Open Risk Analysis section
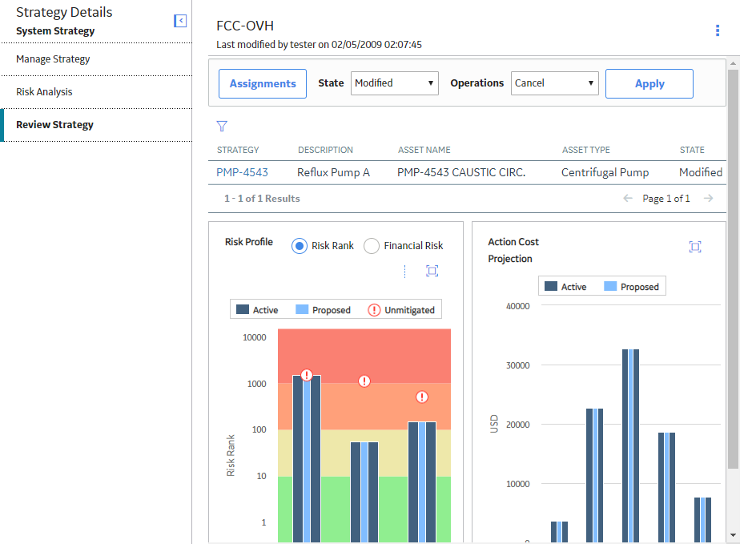This screenshot has height=544, width=756. pos(96,92)
